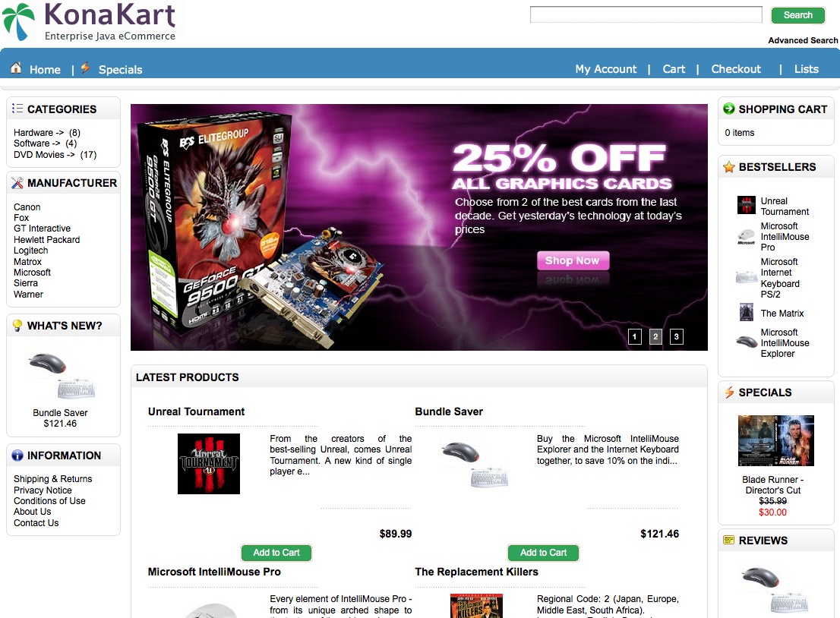
Task: Go to Checkout in navigation bar
Action: (x=736, y=68)
